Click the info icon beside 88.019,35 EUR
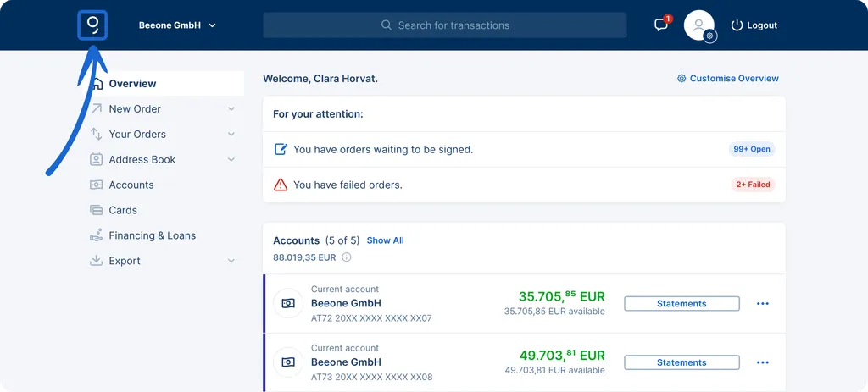This screenshot has height=392, width=868. click(x=347, y=257)
